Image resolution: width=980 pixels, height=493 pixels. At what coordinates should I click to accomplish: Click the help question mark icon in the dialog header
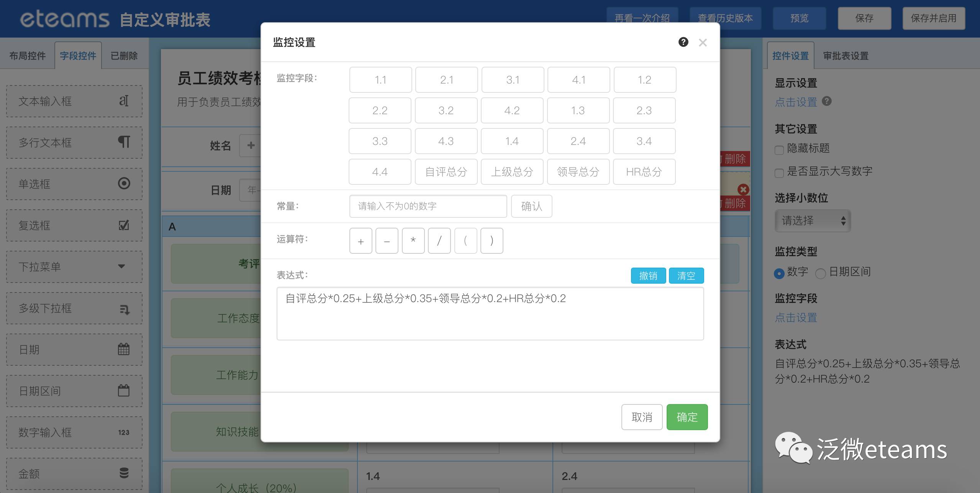pyautogui.click(x=683, y=42)
